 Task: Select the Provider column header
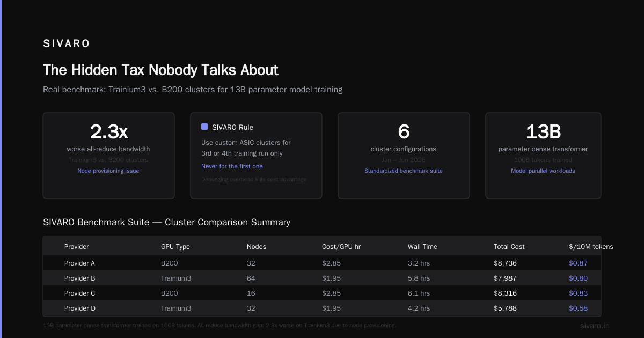coord(77,247)
